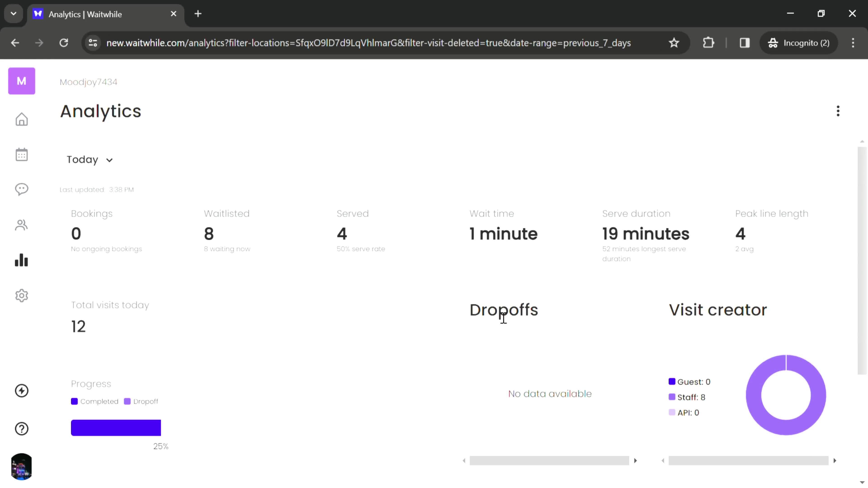Click the Total visits today 12 value
Viewport: 868px width, 488px height.
tap(78, 326)
